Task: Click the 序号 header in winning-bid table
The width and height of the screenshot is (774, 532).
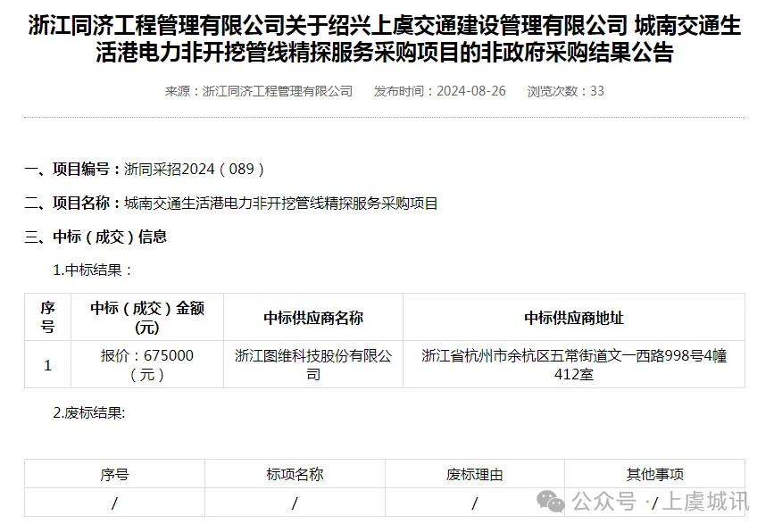Action: pos(48,317)
